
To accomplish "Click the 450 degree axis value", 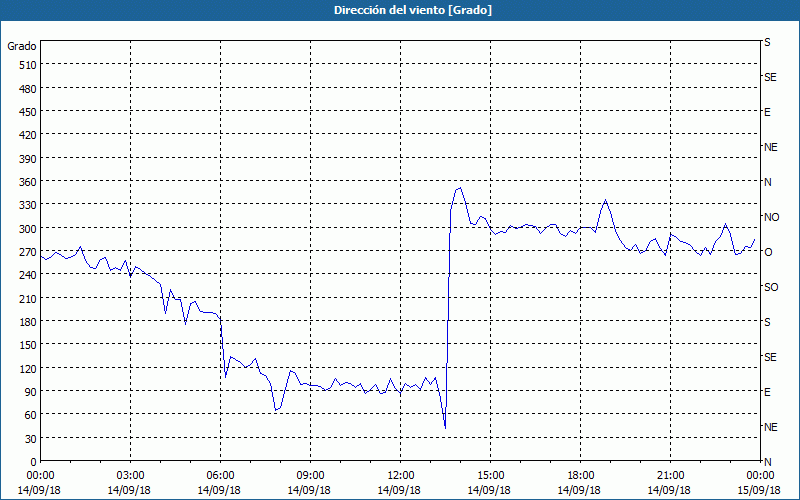I will 29,112.
